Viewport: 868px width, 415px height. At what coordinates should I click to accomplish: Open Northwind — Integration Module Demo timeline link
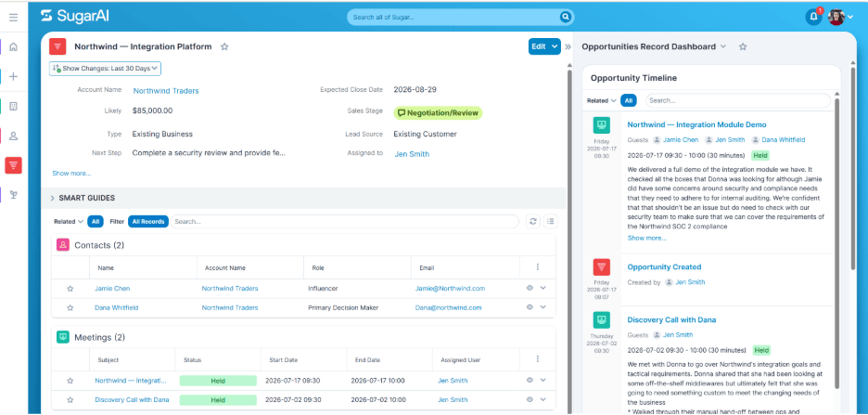click(696, 124)
